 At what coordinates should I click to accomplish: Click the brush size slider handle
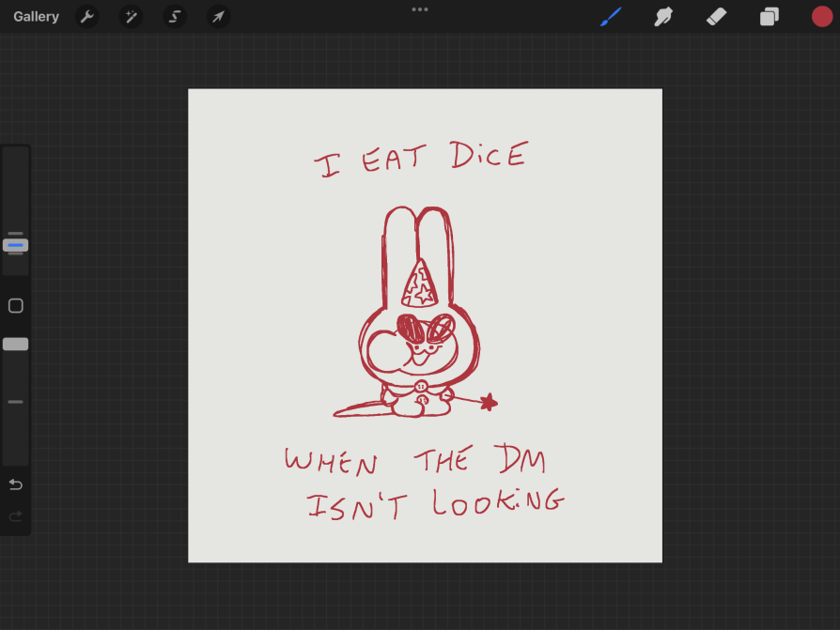point(15,244)
